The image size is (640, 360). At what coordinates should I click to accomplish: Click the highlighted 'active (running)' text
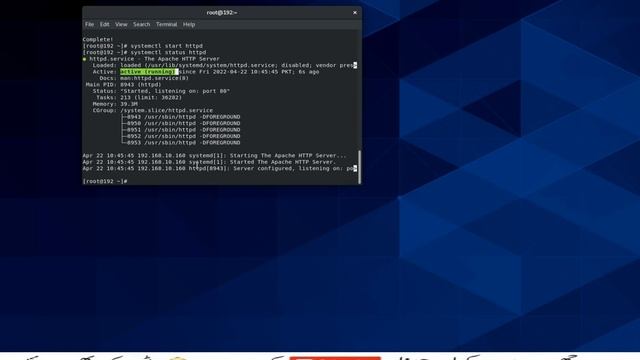[149, 72]
